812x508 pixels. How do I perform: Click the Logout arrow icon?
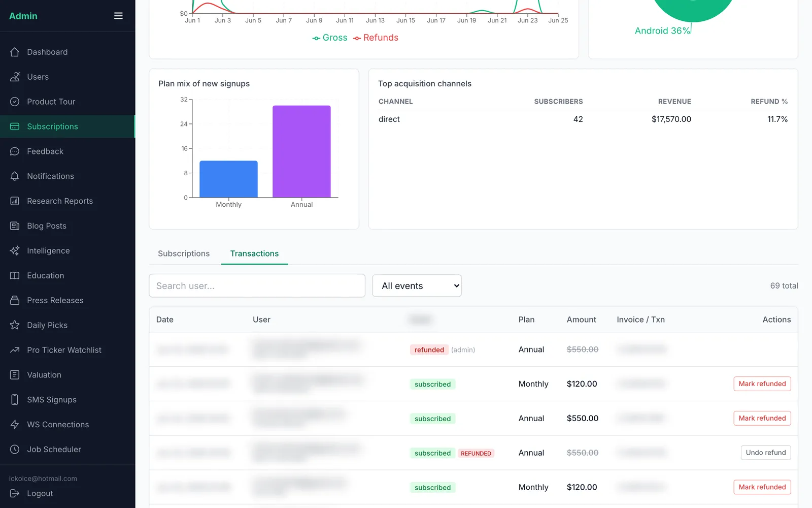[15, 493]
